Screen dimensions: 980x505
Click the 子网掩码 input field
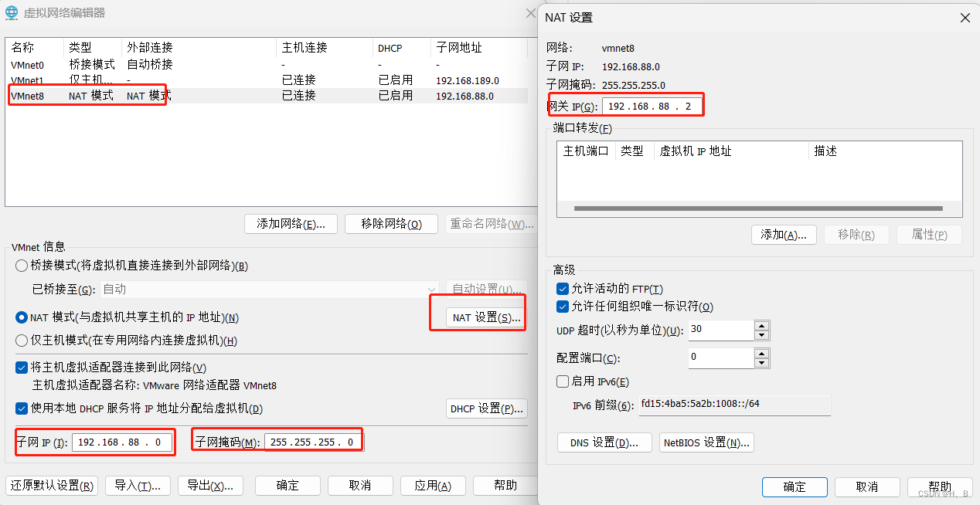tap(314, 442)
